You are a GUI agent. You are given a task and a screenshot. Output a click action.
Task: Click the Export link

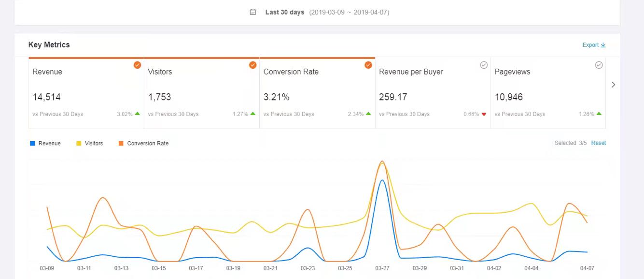[590, 45]
